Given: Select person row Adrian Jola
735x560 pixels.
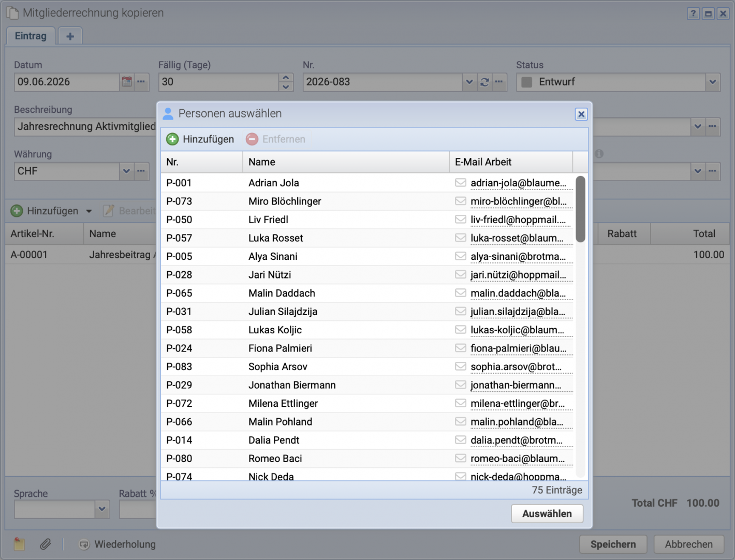Looking at the screenshot, I should (x=367, y=183).
